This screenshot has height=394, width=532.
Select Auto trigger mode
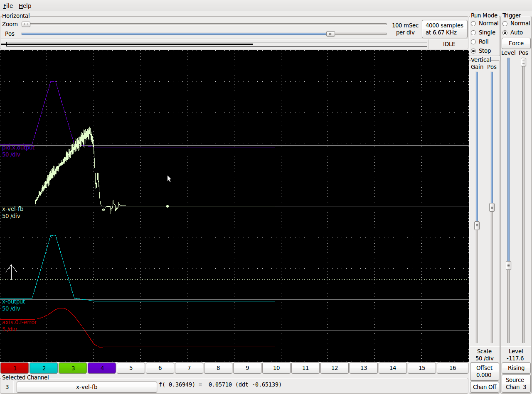coord(513,32)
